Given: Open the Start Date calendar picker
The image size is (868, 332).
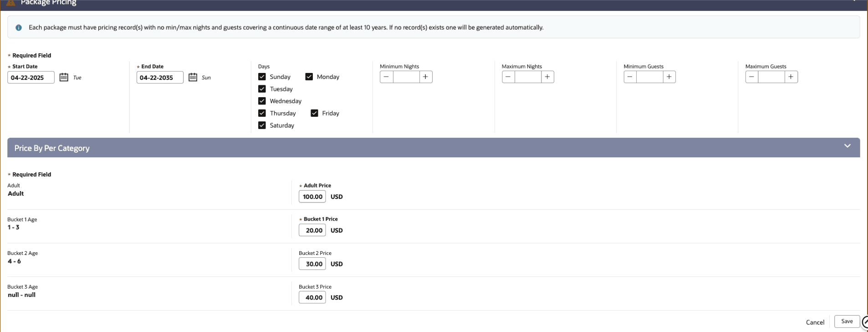Looking at the screenshot, I should (64, 77).
